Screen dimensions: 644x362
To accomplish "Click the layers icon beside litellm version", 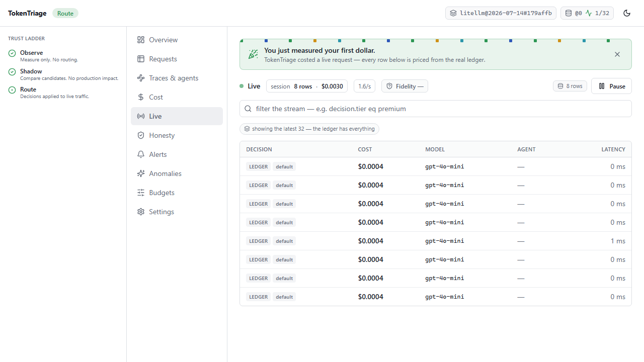I will pyautogui.click(x=453, y=13).
